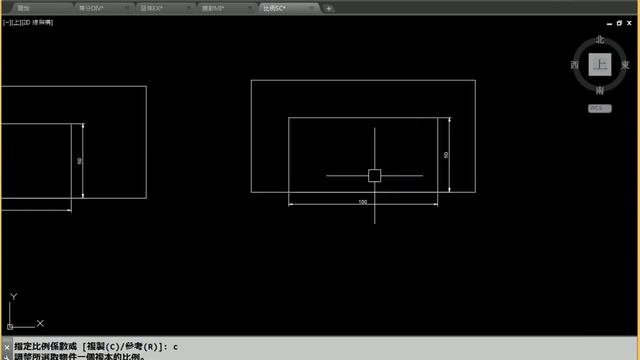
Task: Select the vertical dimension text in left drawing
Action: pyautogui.click(x=79, y=161)
